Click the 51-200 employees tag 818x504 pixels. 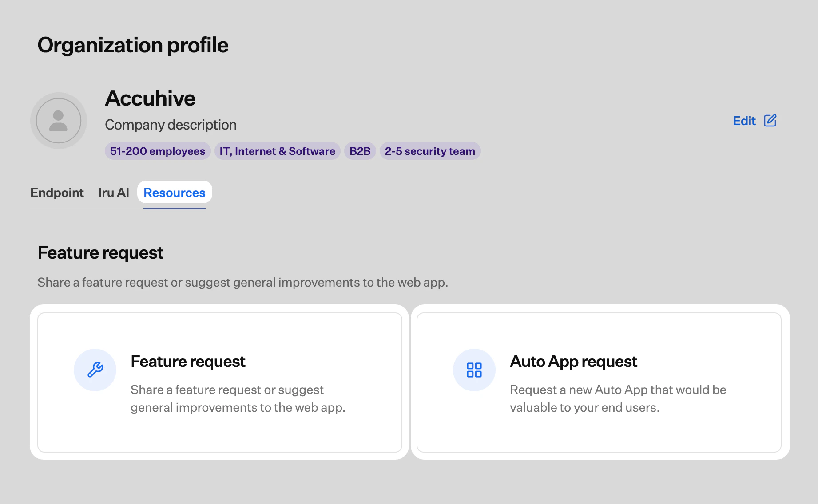(x=157, y=151)
